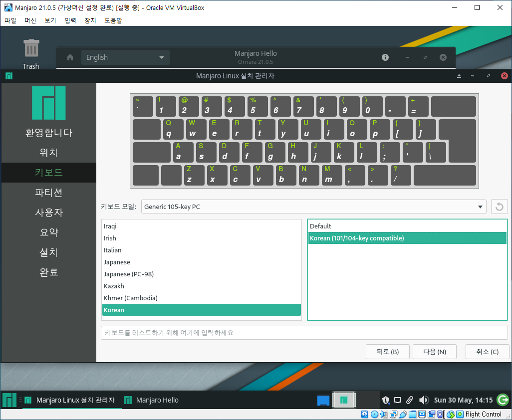This screenshot has width=512, height=420.
Task: Click the VirtualBox recording status icon
Action: coord(431,415)
